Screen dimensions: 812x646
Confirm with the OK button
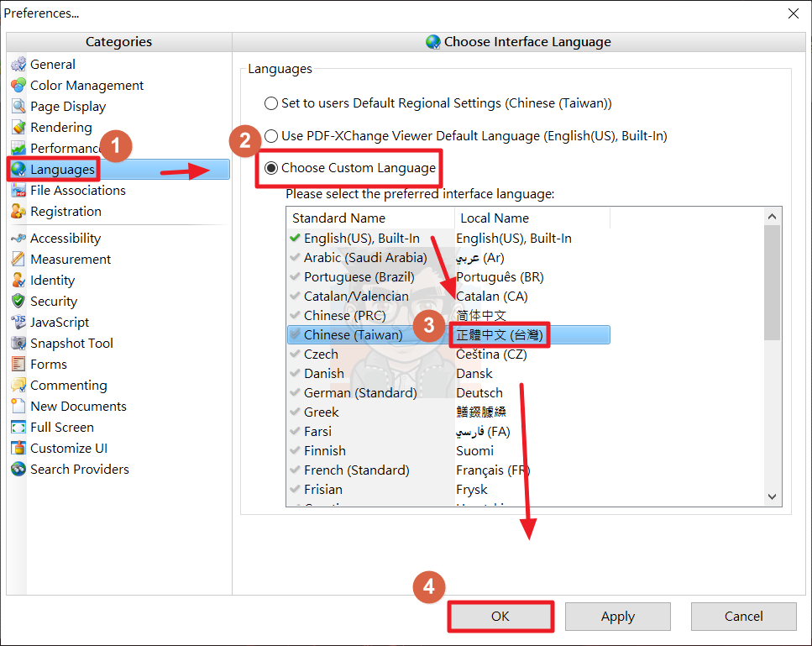pos(500,617)
